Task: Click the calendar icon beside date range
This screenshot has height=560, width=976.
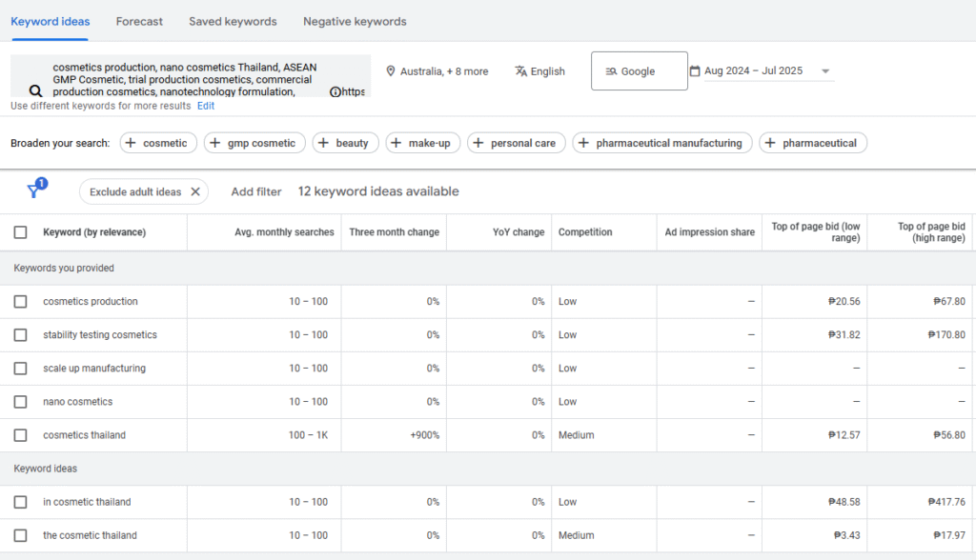Action: (695, 71)
